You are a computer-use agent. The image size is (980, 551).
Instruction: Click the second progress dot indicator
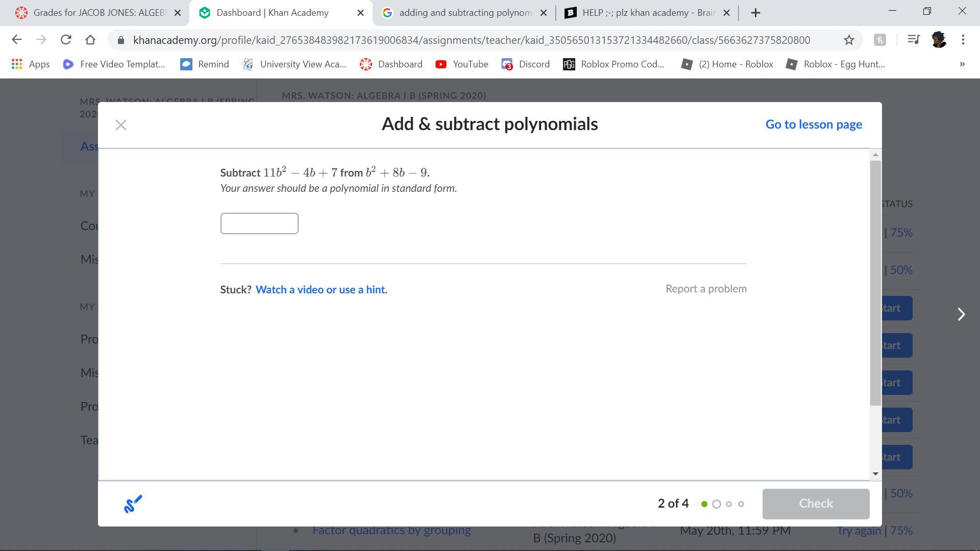(x=716, y=504)
